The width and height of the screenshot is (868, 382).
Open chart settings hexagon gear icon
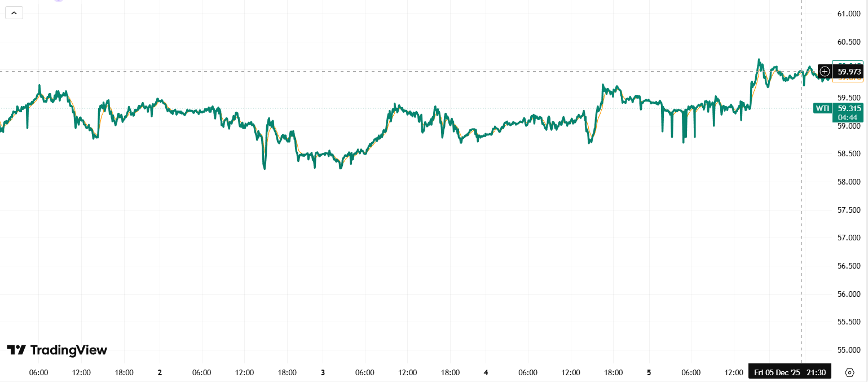849,372
